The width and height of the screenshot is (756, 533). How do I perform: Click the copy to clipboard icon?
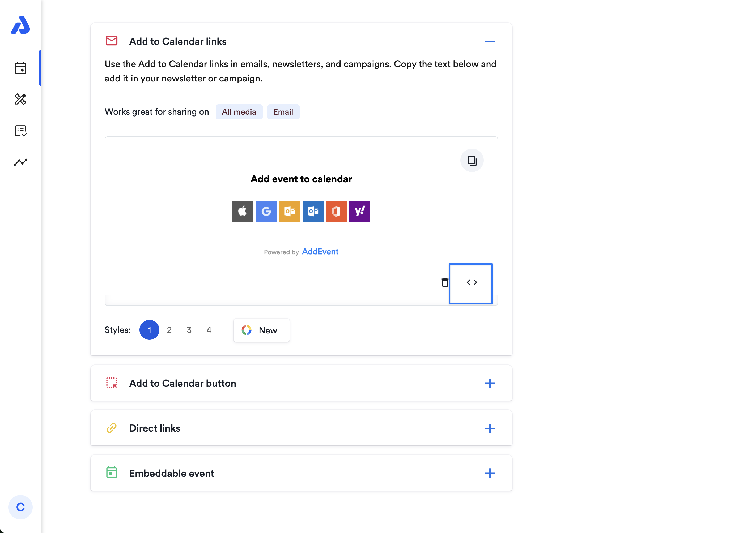click(x=472, y=161)
